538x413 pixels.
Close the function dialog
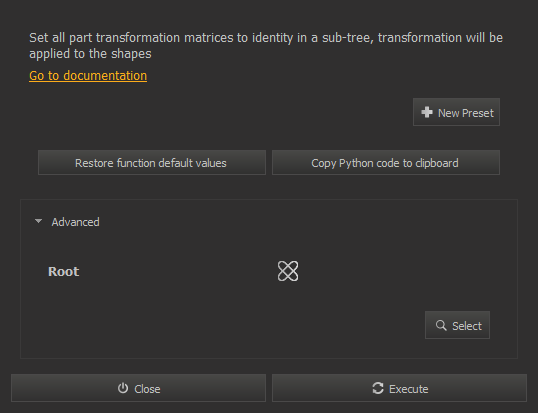pos(138,388)
